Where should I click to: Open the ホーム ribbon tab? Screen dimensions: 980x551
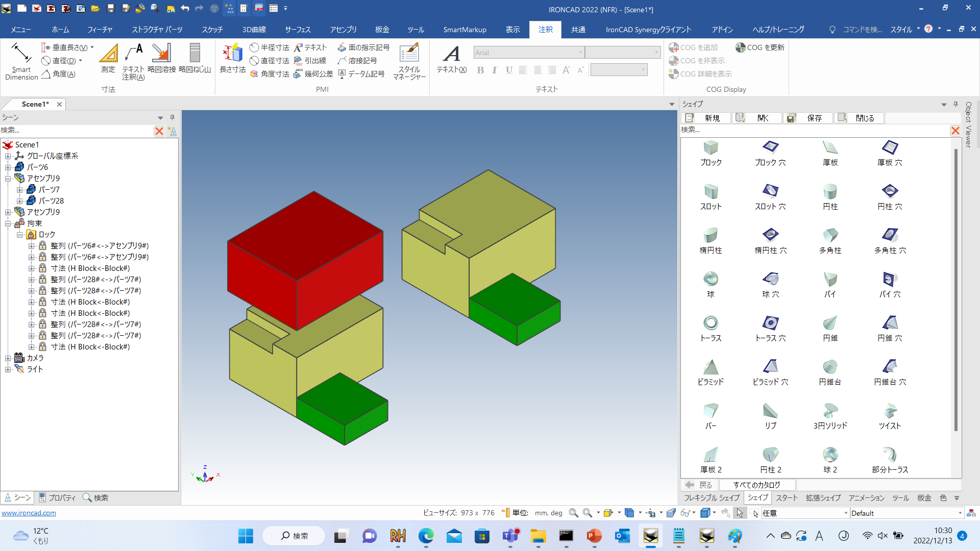coord(60,30)
